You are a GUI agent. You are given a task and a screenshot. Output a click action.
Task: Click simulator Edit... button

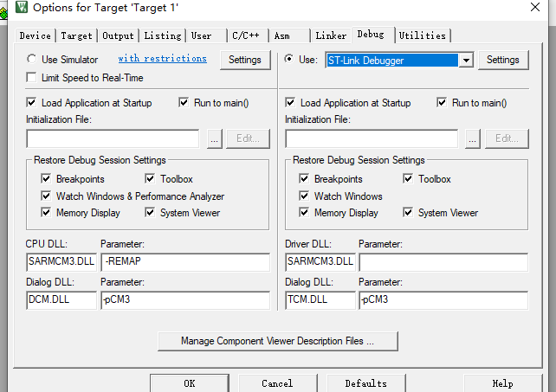[248, 138]
